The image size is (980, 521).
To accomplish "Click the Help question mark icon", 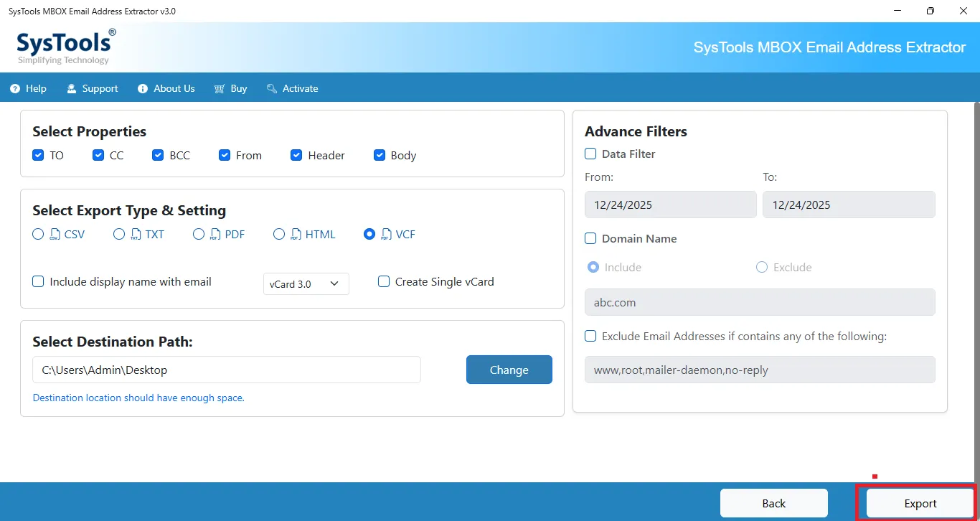I will click(x=15, y=89).
